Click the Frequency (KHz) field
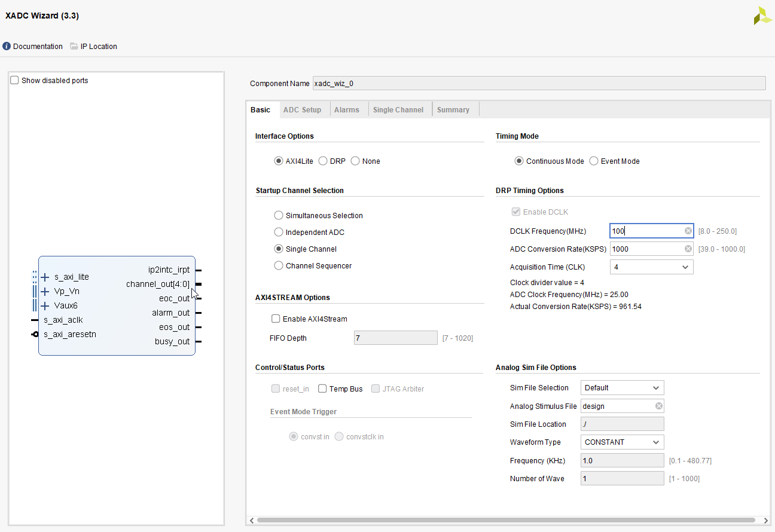 pos(623,460)
